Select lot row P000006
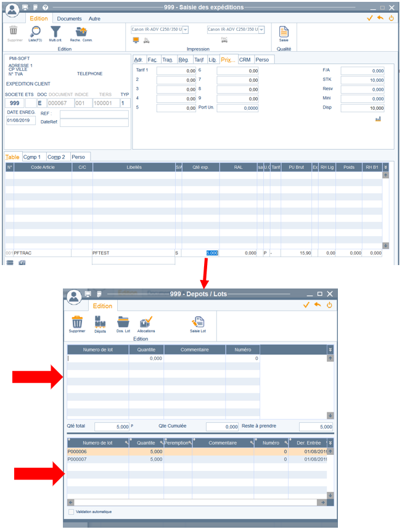Image resolution: width=402 pixels, height=532 pixels. 197,452
